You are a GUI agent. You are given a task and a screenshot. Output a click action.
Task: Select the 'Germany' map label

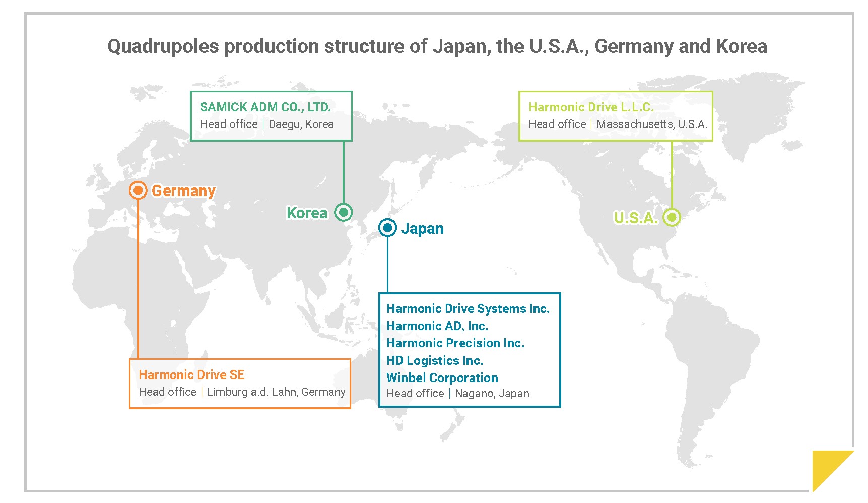pos(183,191)
